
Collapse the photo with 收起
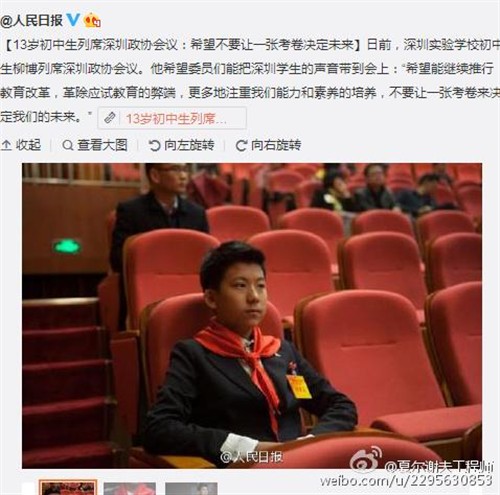coord(28,145)
